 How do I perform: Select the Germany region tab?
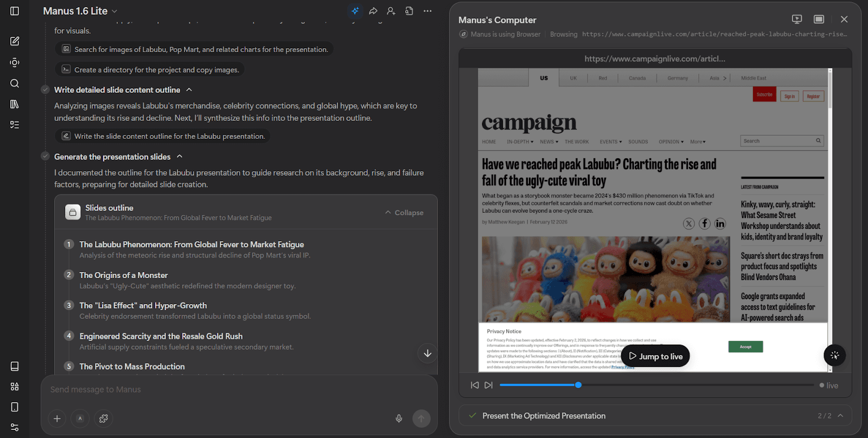[678, 78]
